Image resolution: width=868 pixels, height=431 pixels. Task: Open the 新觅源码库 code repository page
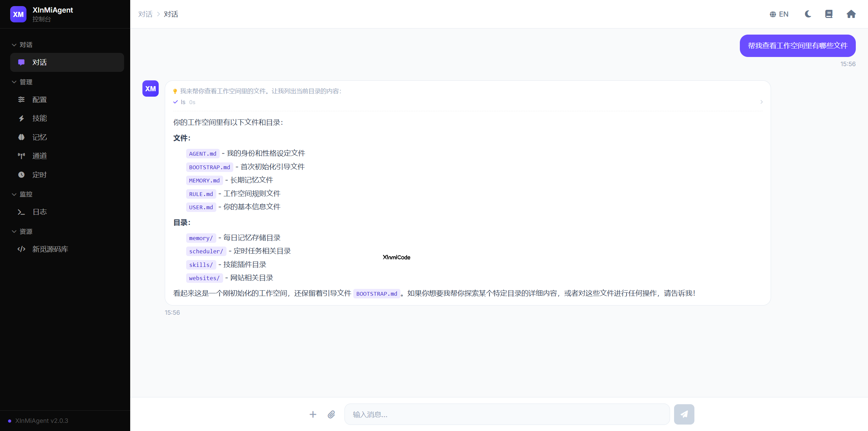pyautogui.click(x=50, y=249)
